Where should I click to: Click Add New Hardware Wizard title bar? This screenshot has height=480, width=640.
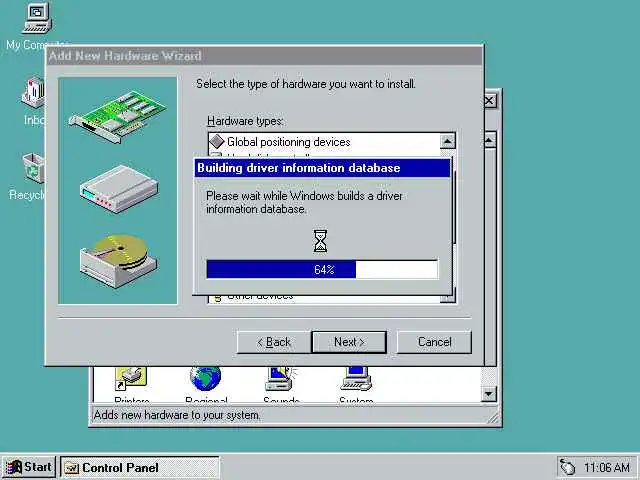click(x=264, y=56)
